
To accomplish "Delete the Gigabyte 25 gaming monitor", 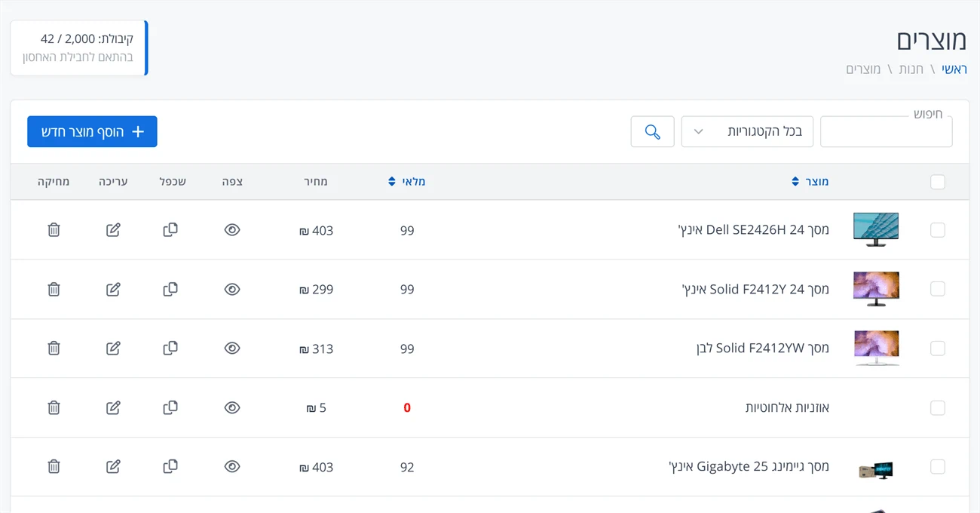I will click(54, 466).
